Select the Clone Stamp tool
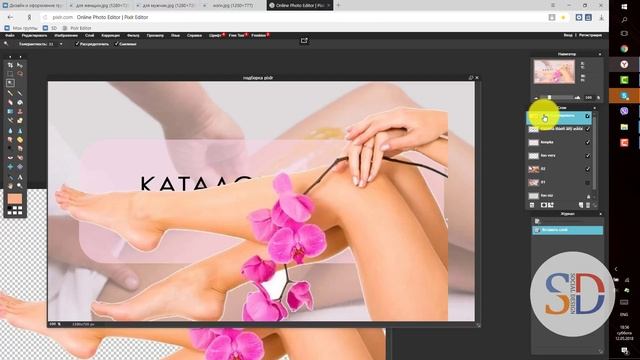The image size is (640, 360). (x=20, y=111)
